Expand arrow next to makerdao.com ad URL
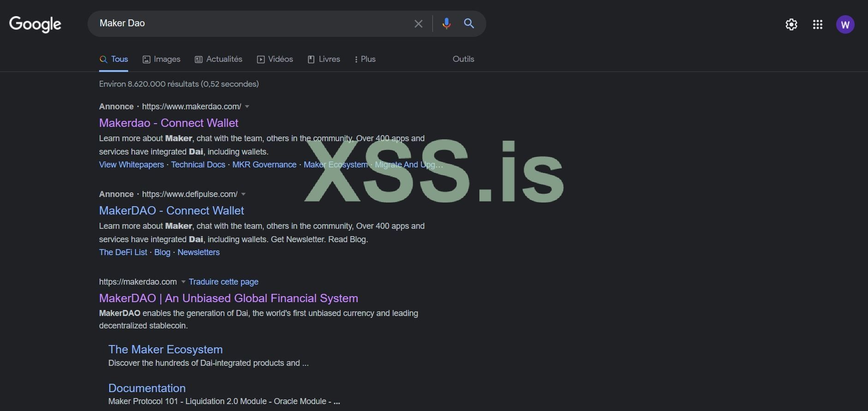 247,107
